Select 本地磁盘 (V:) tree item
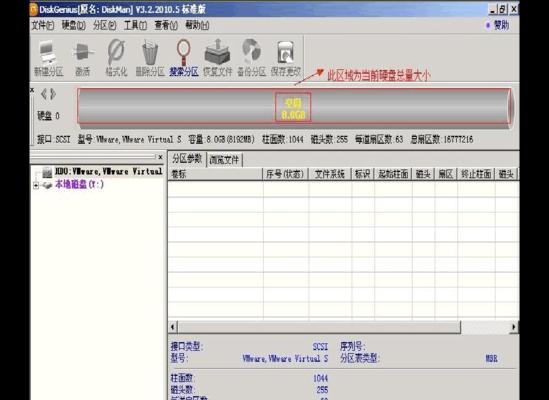Viewport: 549px width, 400px height. (79, 184)
